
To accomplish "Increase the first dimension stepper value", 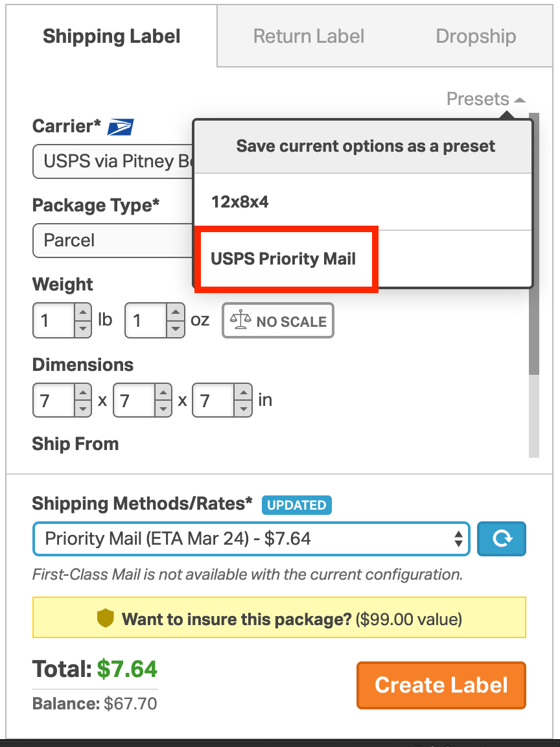I will tap(83, 393).
